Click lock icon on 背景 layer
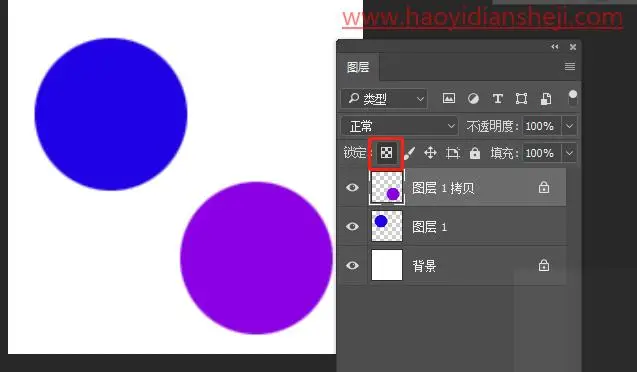 544,265
